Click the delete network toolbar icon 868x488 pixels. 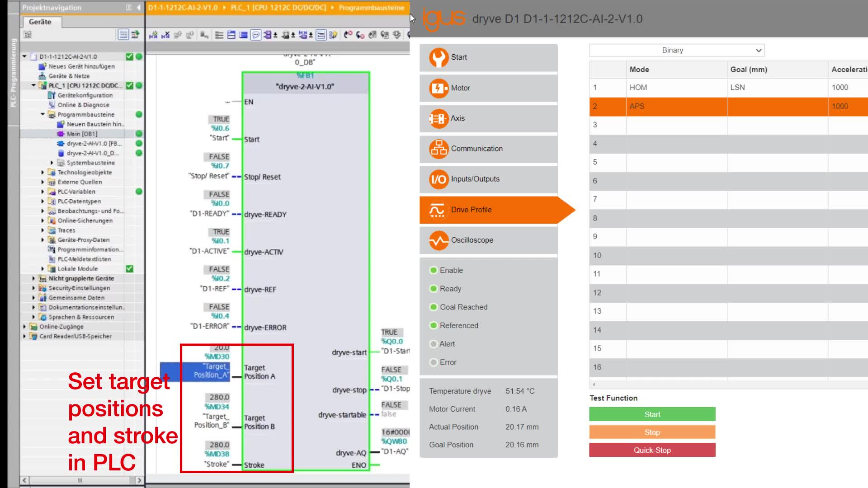pyautogui.click(x=165, y=35)
